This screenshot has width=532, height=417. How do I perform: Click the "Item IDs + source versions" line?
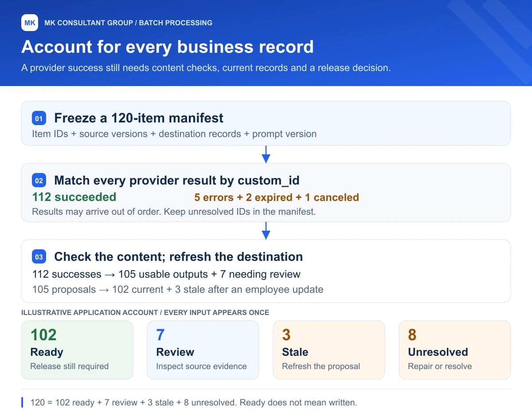pyautogui.click(x=174, y=134)
